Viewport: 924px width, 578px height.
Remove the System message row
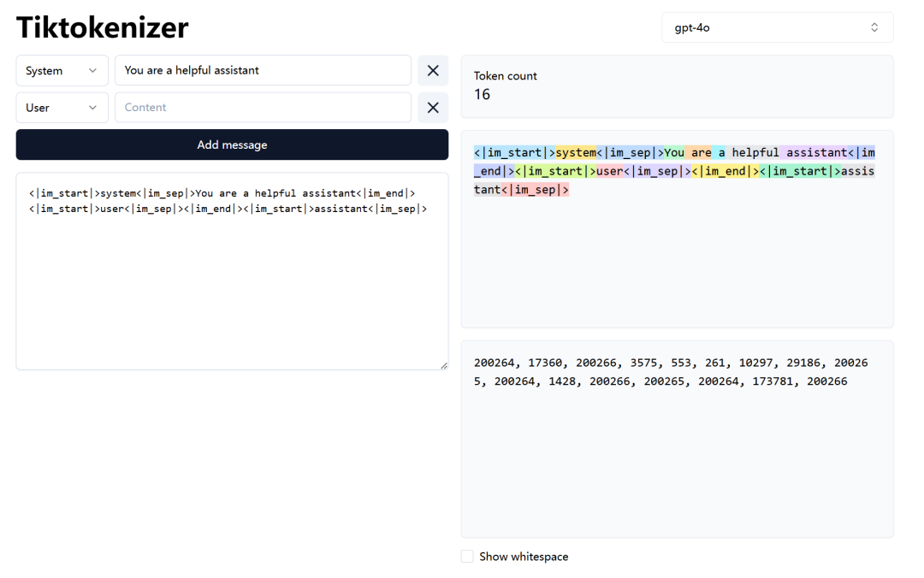click(433, 71)
